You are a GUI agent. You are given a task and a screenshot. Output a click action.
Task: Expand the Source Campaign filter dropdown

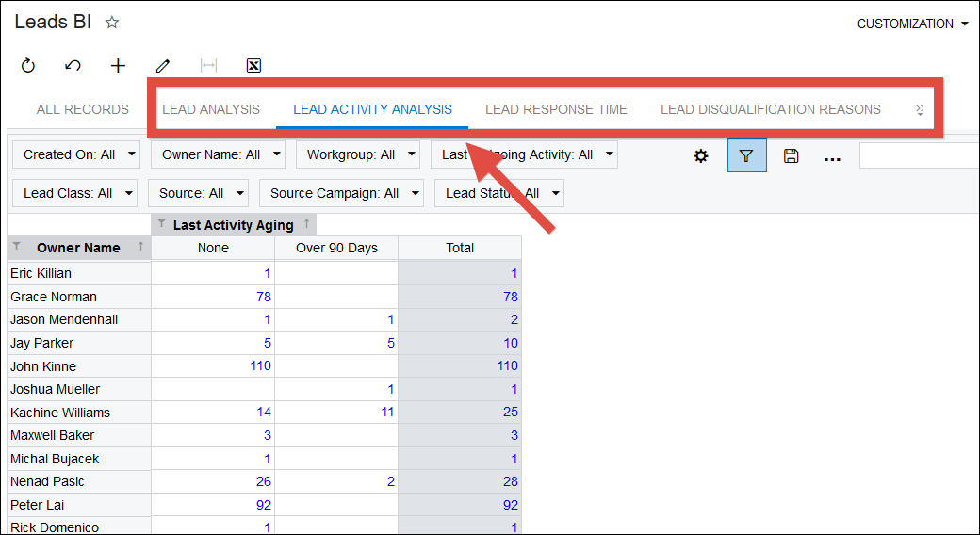(341, 193)
